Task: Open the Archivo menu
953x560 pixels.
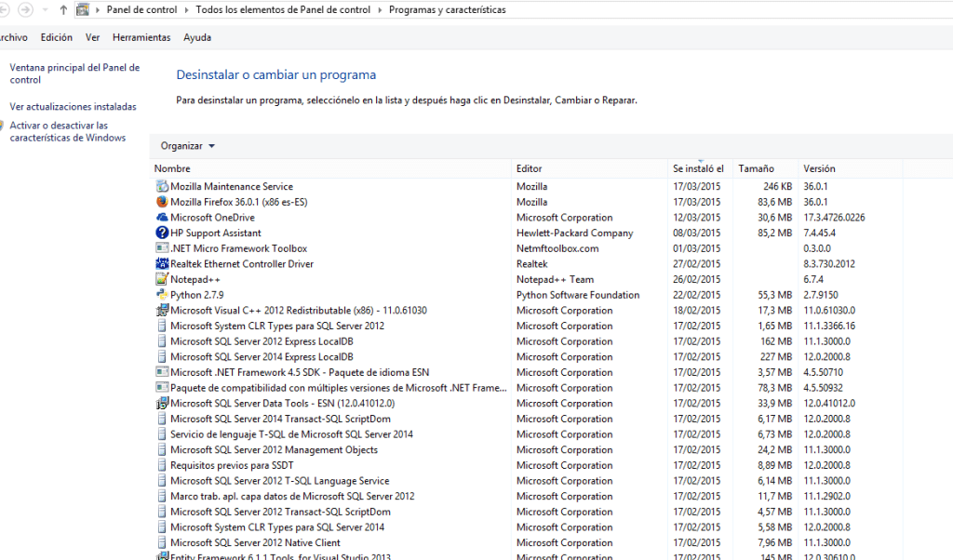Action: pyautogui.click(x=13, y=37)
